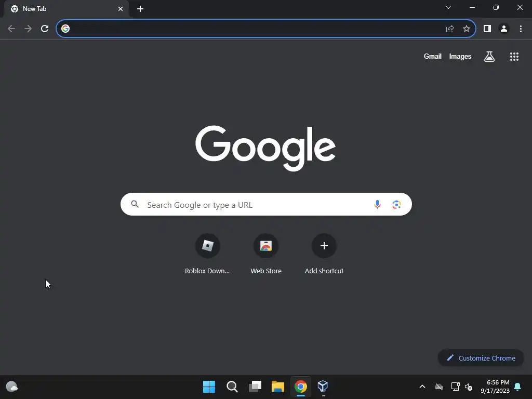Open the weather widget on taskbar
Screen dimensions: 532x399
tap(12, 387)
